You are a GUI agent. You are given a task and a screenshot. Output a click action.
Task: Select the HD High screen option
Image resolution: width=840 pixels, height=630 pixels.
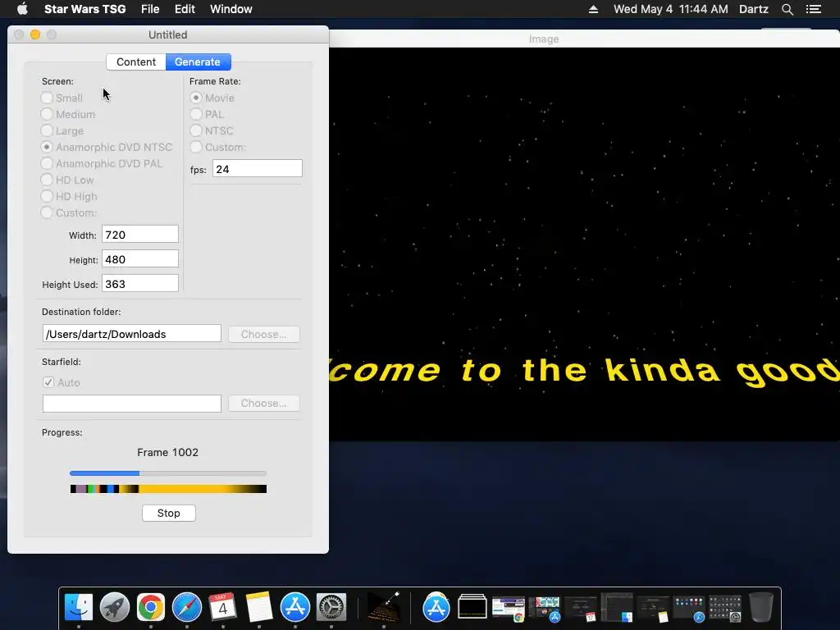click(x=47, y=196)
